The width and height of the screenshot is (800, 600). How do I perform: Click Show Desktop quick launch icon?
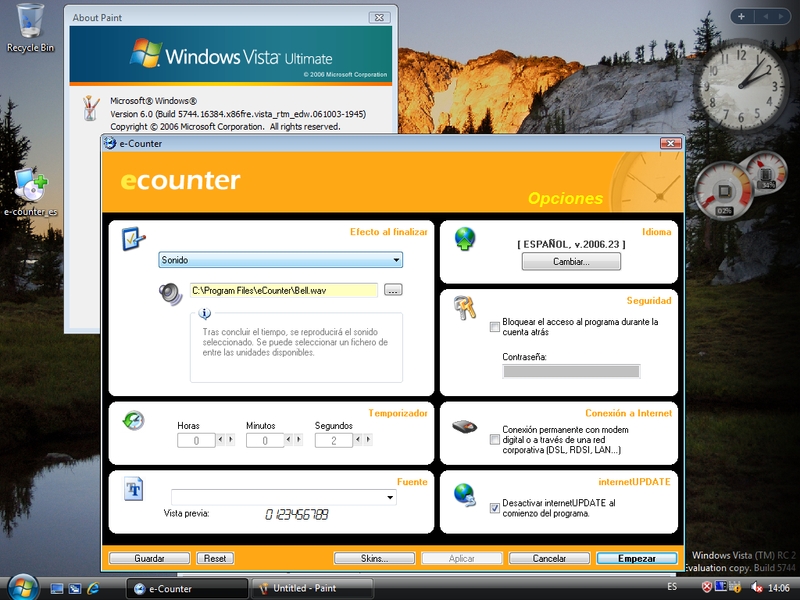pyautogui.click(x=57, y=589)
